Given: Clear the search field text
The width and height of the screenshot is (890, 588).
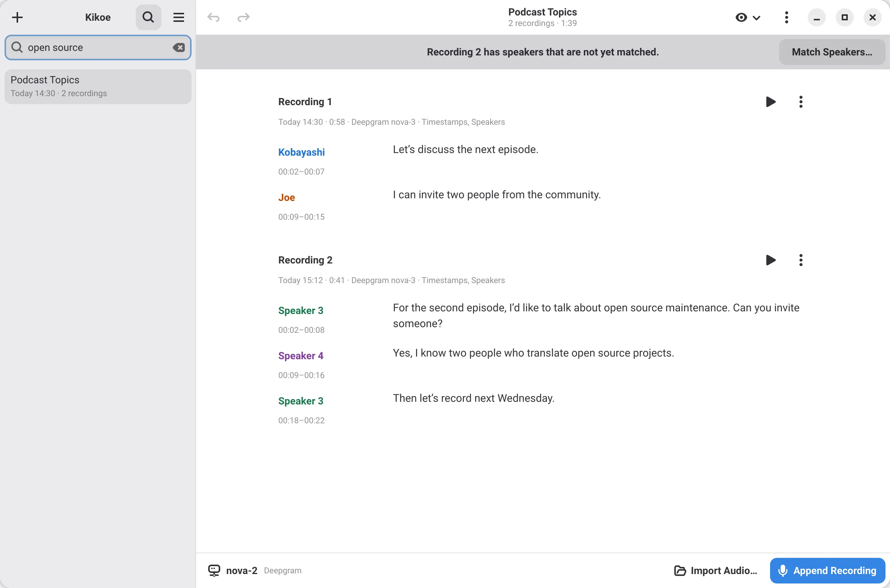Looking at the screenshot, I should coord(179,47).
